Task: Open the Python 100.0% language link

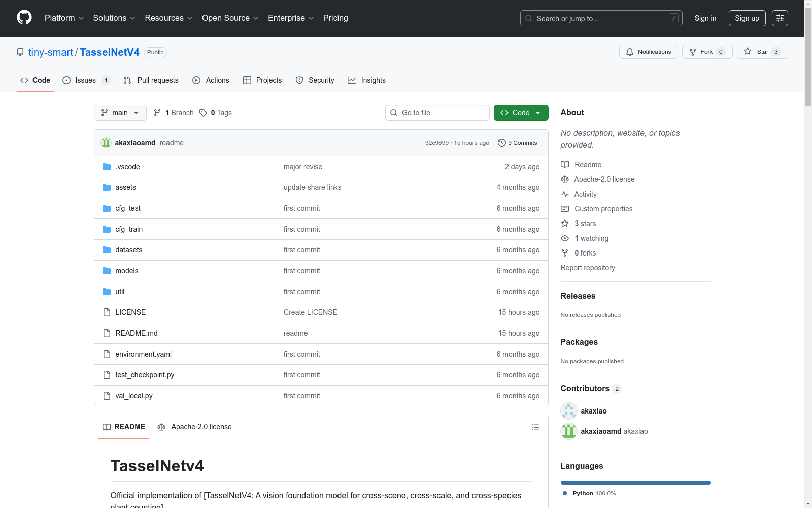Action: click(589, 493)
